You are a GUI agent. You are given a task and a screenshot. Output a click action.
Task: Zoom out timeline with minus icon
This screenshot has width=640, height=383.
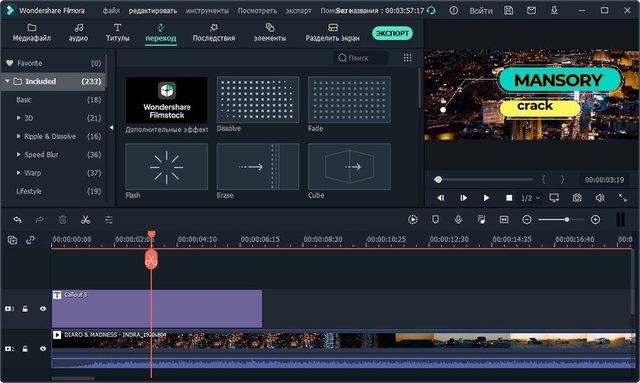[527, 220]
